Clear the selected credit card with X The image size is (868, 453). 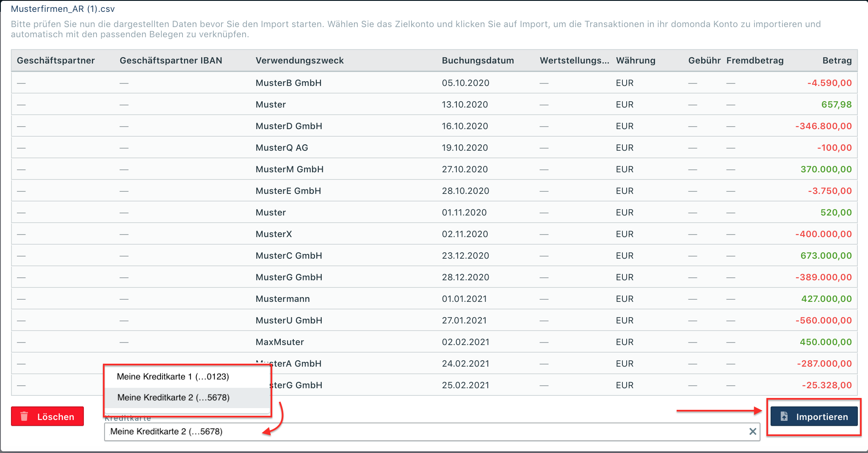752,431
